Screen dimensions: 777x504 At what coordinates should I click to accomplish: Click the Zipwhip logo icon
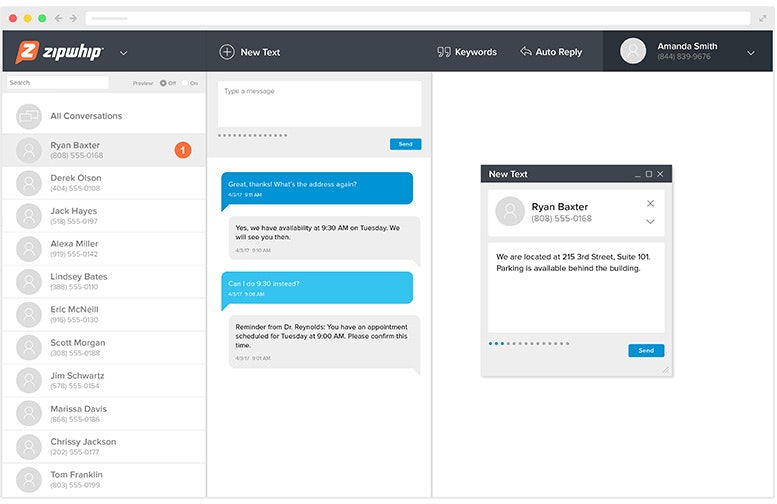pyautogui.click(x=28, y=52)
